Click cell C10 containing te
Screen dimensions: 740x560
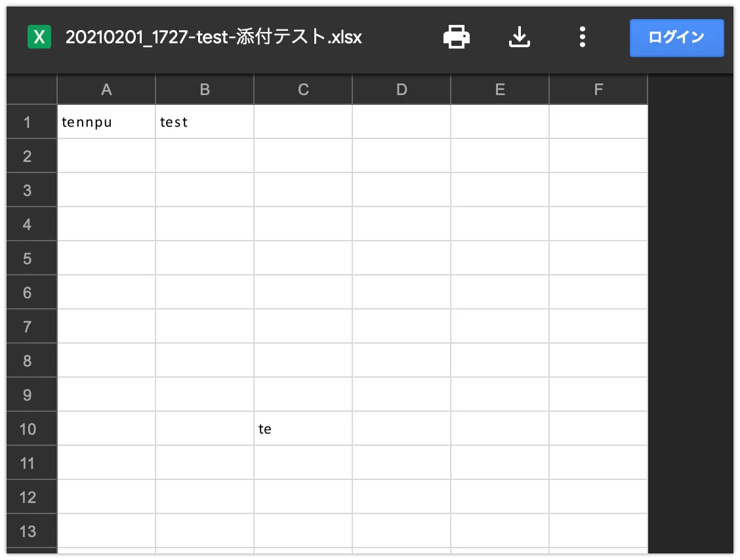pos(303,429)
